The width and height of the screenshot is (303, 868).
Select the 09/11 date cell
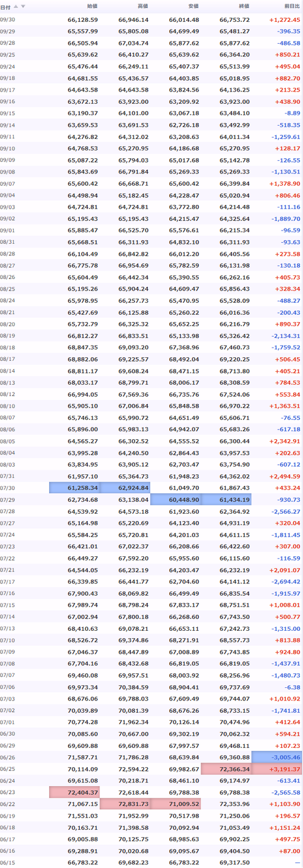(7, 136)
